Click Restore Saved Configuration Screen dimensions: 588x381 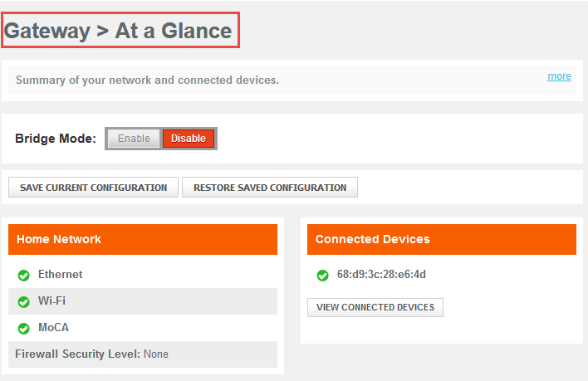click(270, 188)
